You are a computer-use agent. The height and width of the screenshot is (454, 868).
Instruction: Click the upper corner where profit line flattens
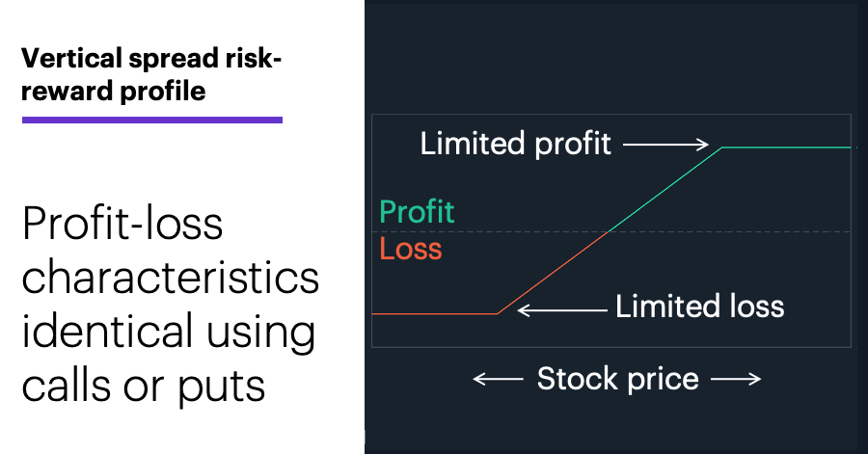pyautogui.click(x=721, y=147)
